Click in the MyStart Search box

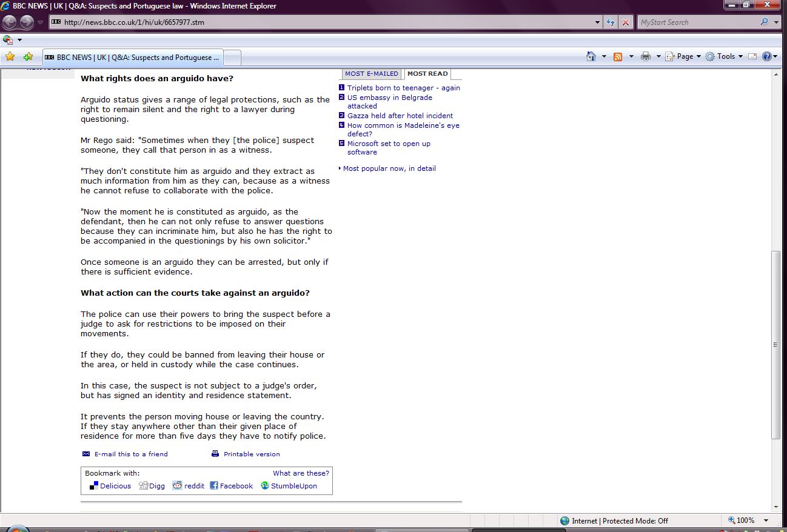tap(697, 22)
